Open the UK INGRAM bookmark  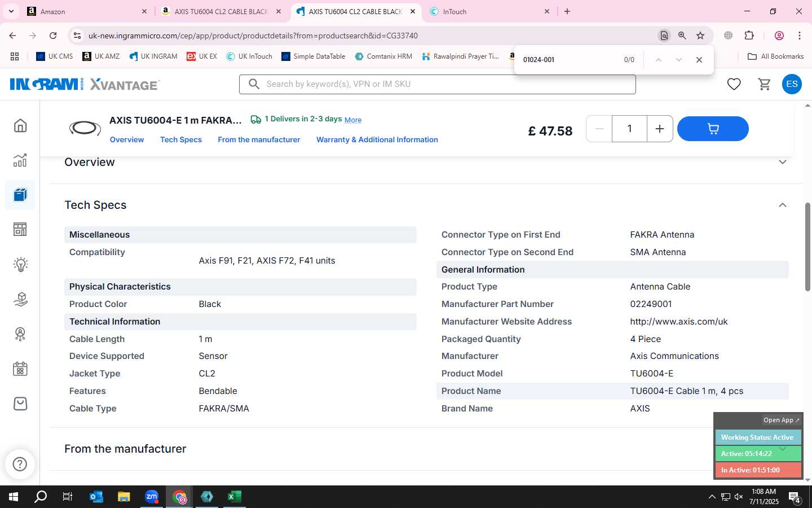coord(153,56)
